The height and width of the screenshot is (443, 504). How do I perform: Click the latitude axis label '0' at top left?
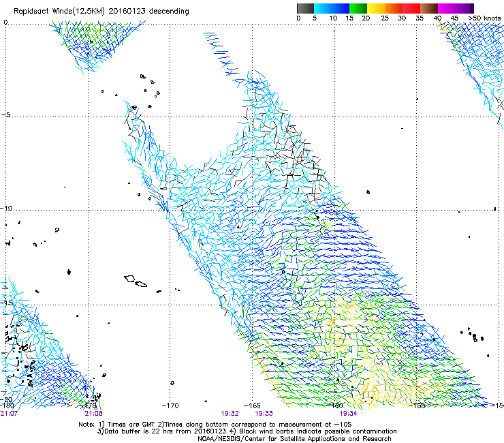point(5,22)
